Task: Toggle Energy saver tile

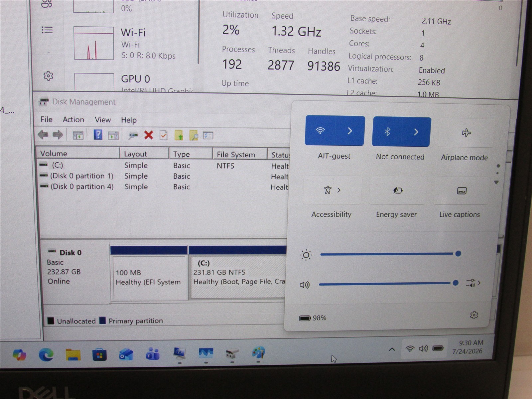Action: (x=398, y=191)
